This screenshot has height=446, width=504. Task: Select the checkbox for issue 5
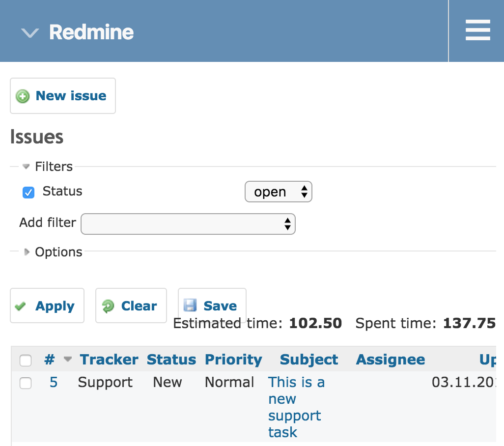click(x=26, y=383)
